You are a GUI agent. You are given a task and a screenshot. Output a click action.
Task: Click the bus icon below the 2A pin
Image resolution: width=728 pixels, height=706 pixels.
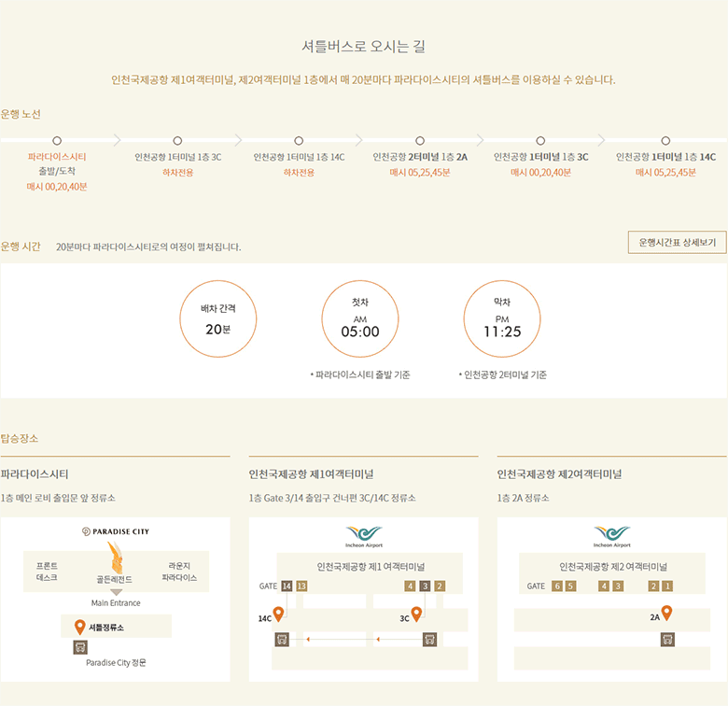pyautogui.click(x=667, y=640)
